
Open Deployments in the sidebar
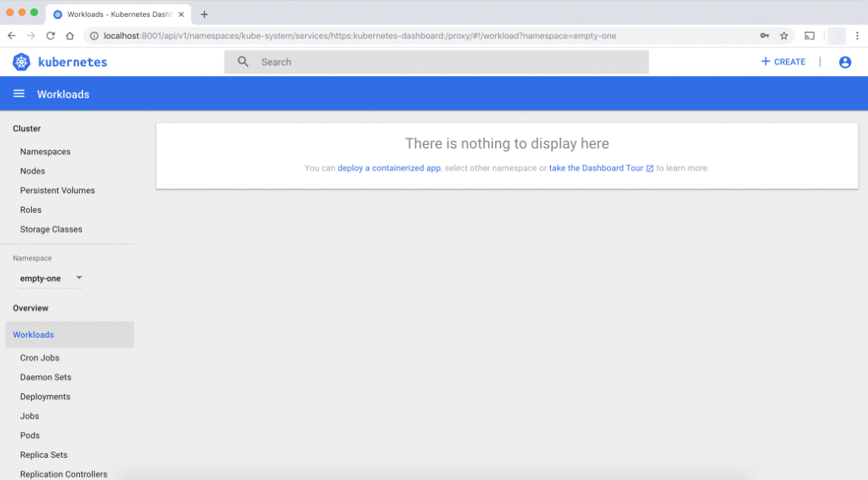pyautogui.click(x=46, y=396)
